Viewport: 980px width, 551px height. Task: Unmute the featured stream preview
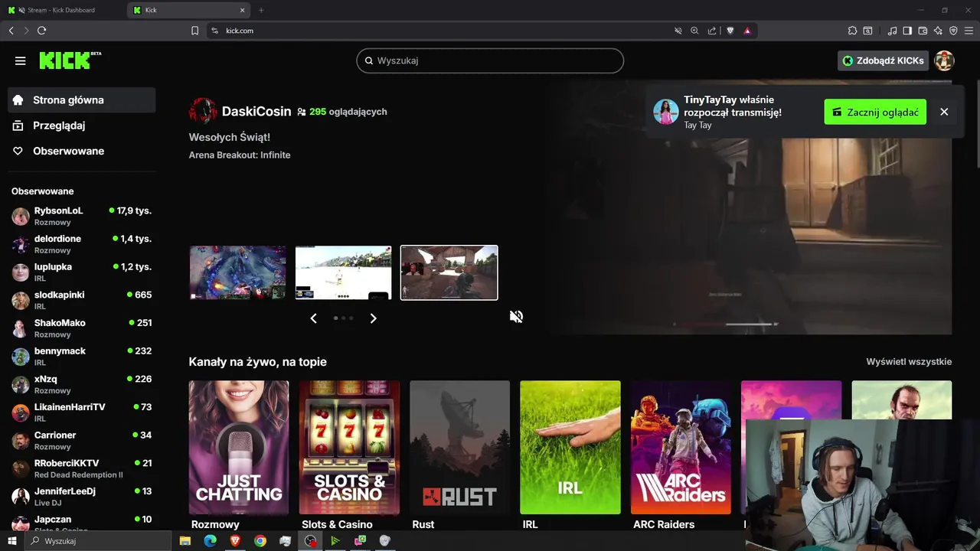point(517,317)
